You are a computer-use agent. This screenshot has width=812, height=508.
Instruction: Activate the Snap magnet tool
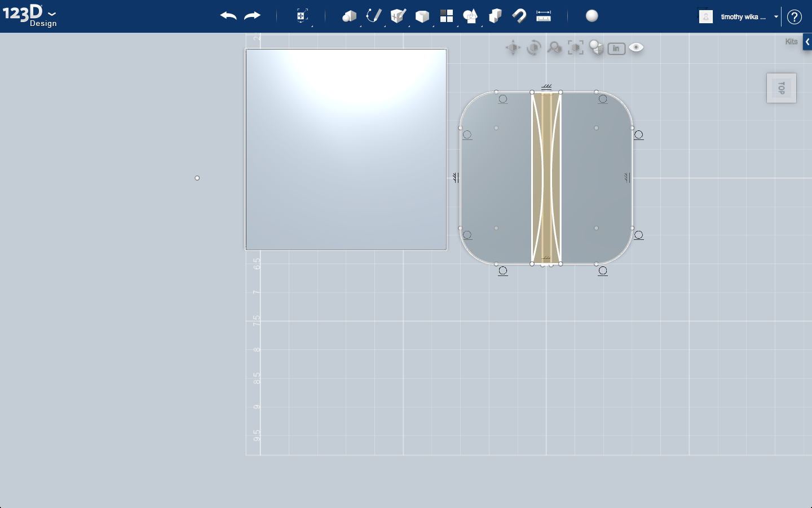(519, 16)
